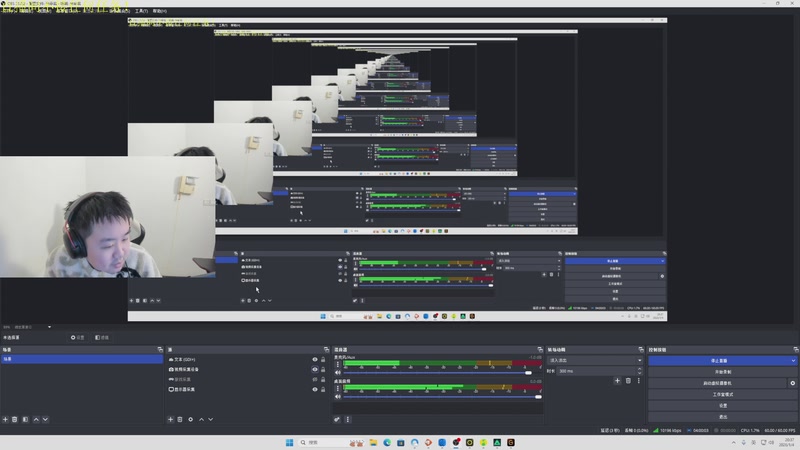Open the Windows Start menu
This screenshot has width=800, height=450.
[289, 442]
